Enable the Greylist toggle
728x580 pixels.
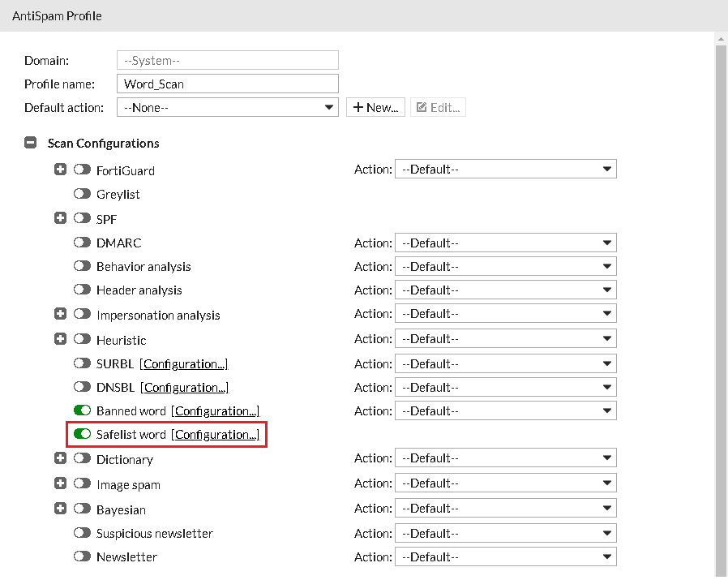(82, 194)
